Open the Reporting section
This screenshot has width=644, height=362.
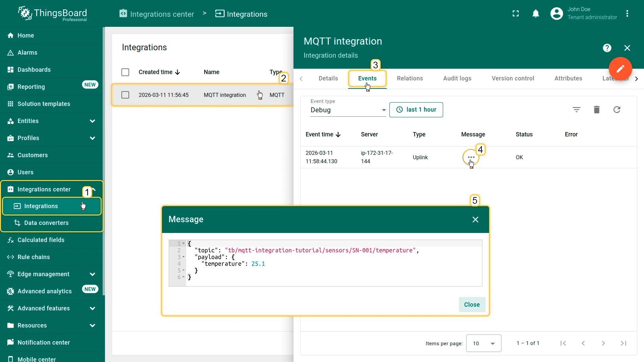(x=51, y=87)
